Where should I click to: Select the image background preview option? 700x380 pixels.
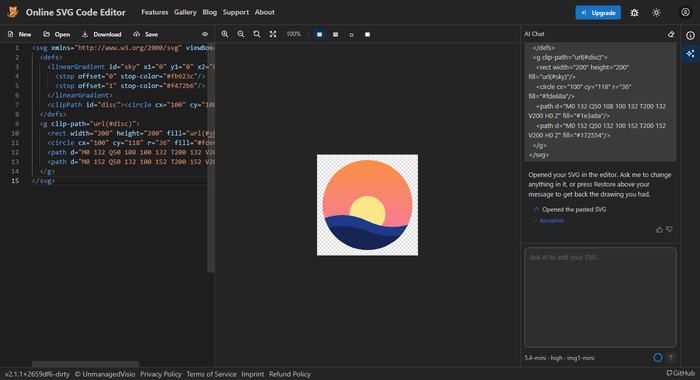pyautogui.click(x=335, y=34)
